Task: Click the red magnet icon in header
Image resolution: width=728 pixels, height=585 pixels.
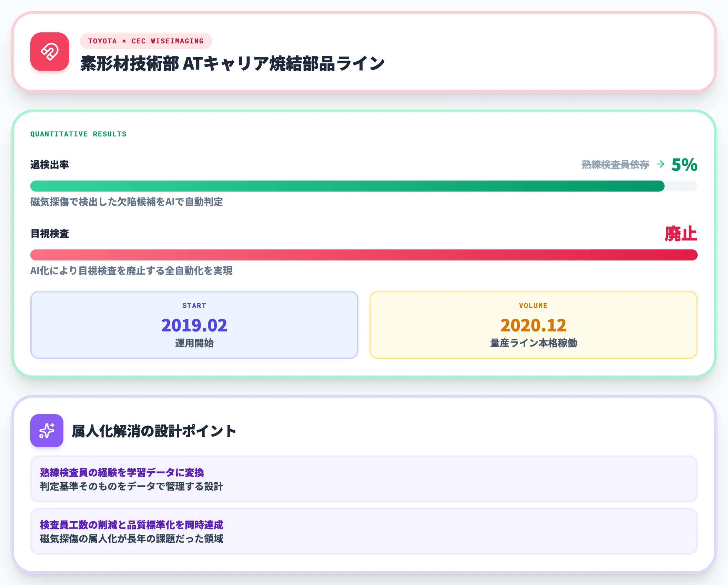Action: pos(50,52)
